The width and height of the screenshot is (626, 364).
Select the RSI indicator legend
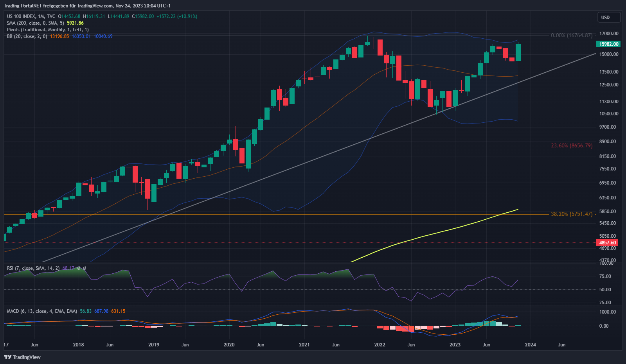pos(33,268)
